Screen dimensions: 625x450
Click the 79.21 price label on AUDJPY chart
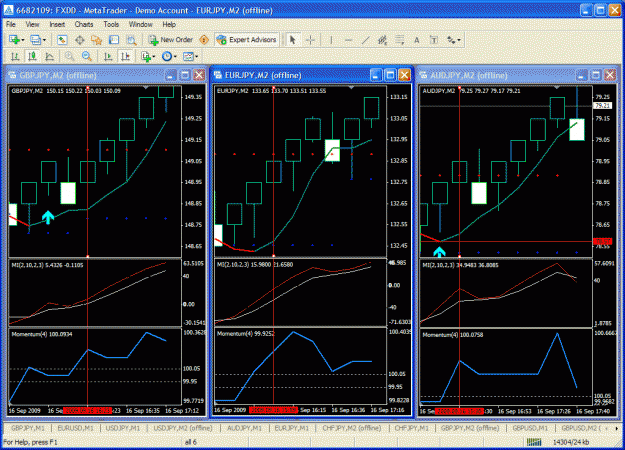602,106
